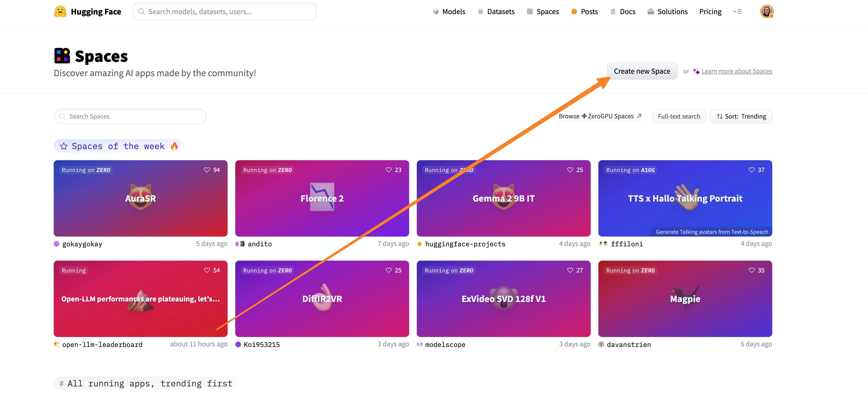
Task: Toggle Full-text search option
Action: coord(679,116)
